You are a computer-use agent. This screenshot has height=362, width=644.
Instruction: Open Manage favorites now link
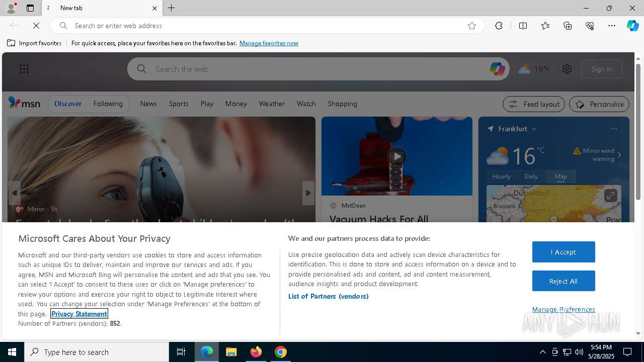coord(269,43)
